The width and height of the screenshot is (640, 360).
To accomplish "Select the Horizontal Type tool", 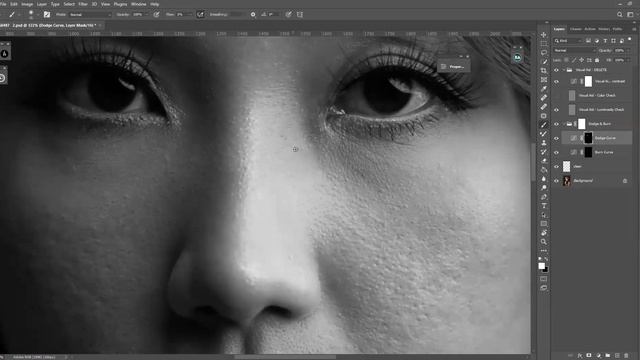I will click(544, 205).
